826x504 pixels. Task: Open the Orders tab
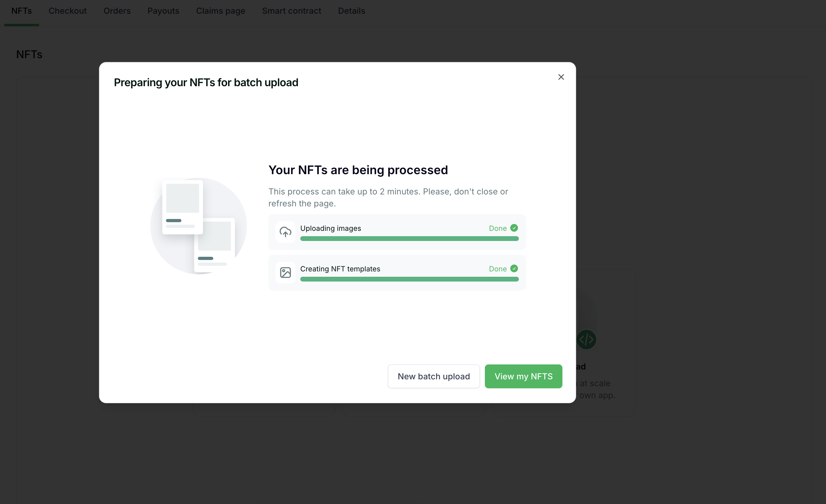coord(117,11)
